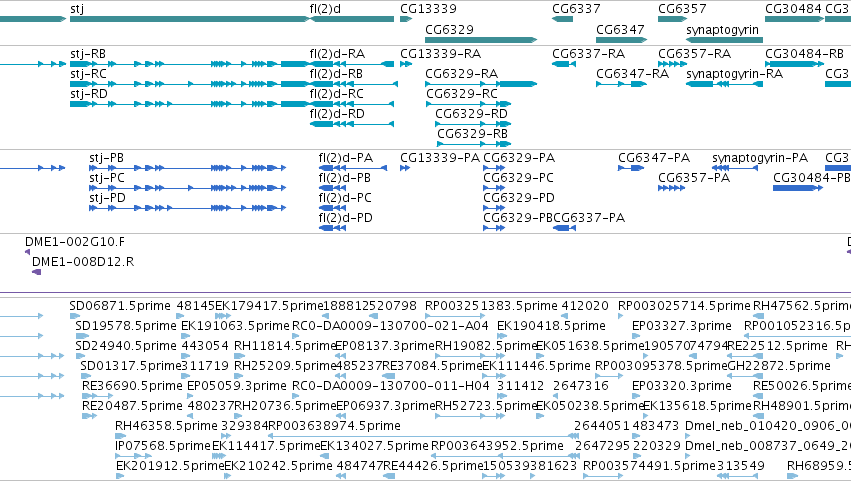The image size is (851, 481).
Task: Click the fl(2)d-PB protein label
Action: click(345, 178)
